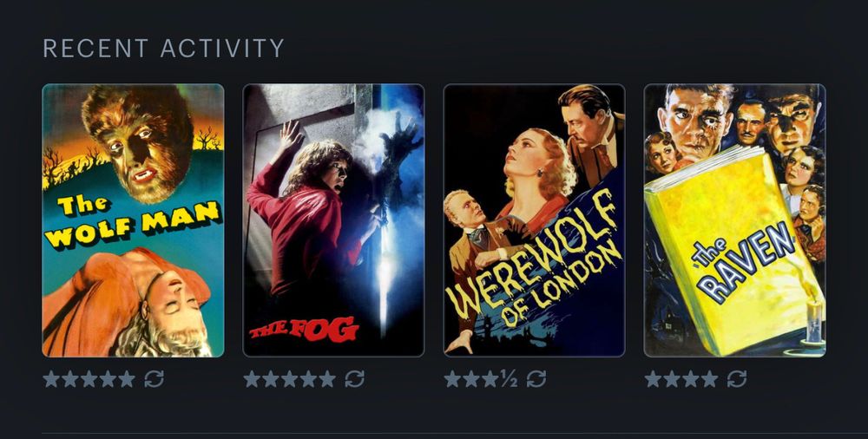Click rewatch icon under The Raven
The image size is (868, 439).
click(737, 379)
